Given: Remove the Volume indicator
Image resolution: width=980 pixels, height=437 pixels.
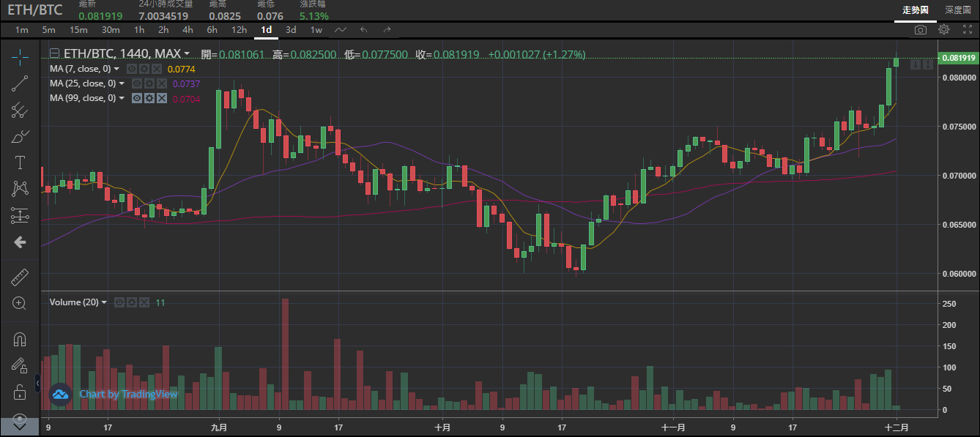Looking at the screenshot, I should tap(144, 302).
